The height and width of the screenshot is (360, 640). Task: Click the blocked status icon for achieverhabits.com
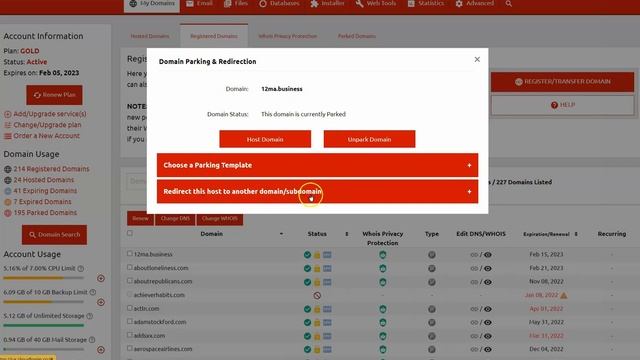[x=317, y=296]
